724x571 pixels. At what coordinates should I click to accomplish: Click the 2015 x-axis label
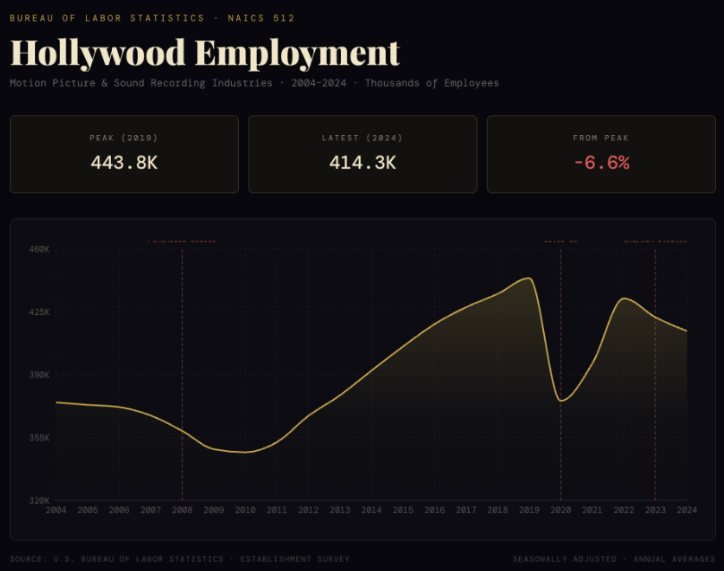tap(403, 510)
